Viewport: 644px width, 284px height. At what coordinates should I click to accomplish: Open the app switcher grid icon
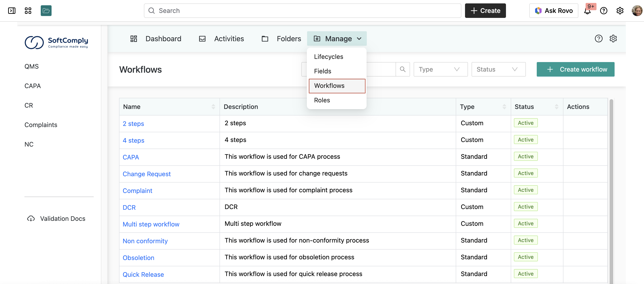(x=28, y=10)
